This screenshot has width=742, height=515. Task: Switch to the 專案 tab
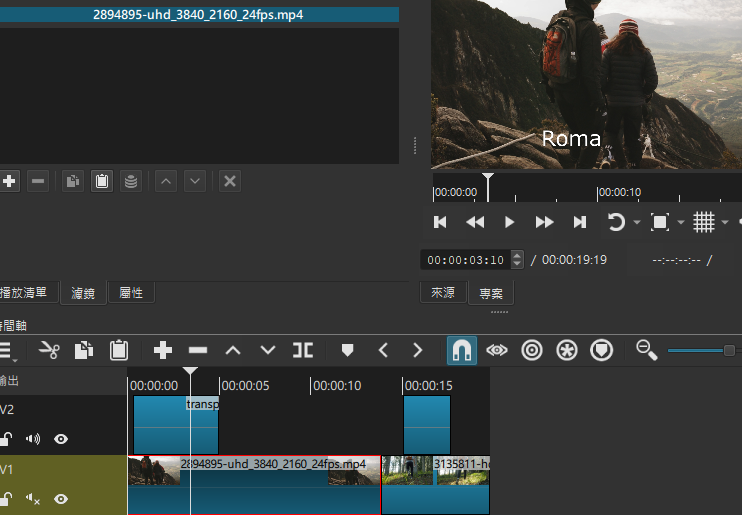click(491, 293)
